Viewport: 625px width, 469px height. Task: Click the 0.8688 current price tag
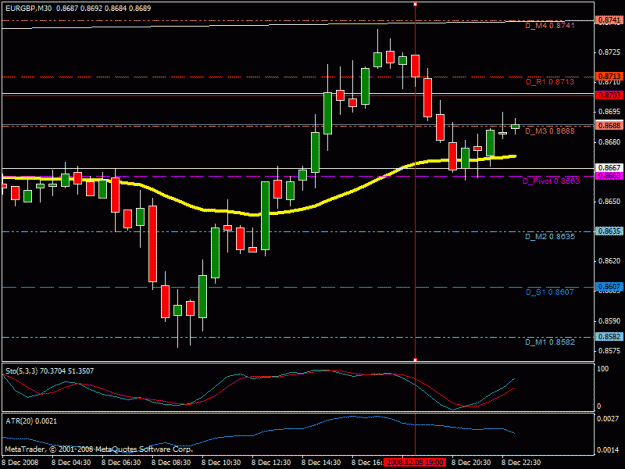click(x=609, y=126)
